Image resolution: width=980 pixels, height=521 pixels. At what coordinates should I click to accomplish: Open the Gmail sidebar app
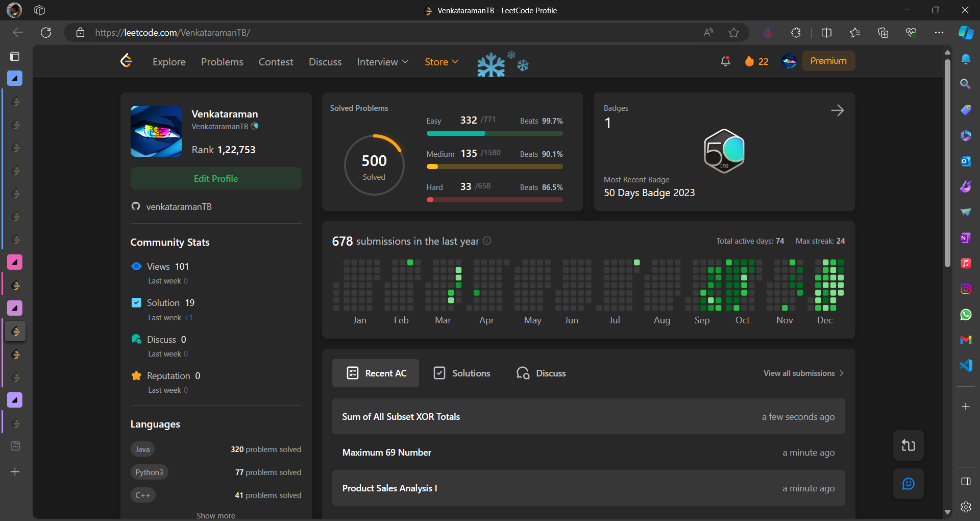click(x=966, y=340)
